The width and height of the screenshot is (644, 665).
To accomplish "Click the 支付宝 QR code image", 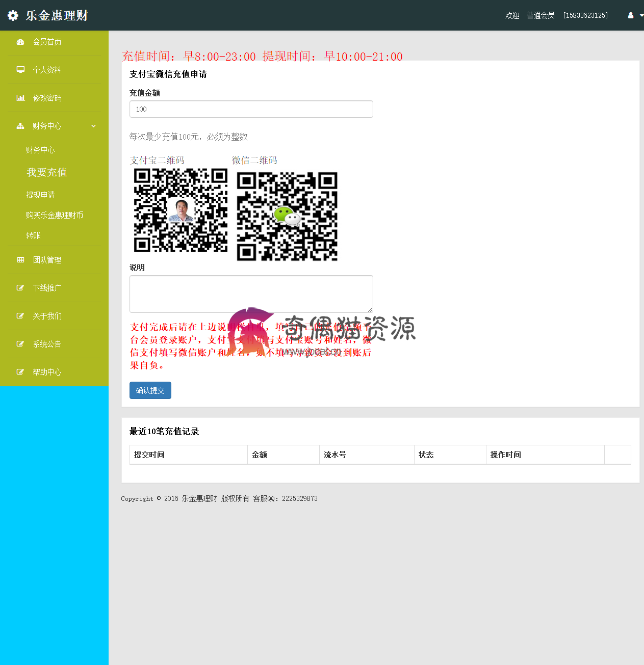I will pyautogui.click(x=181, y=210).
